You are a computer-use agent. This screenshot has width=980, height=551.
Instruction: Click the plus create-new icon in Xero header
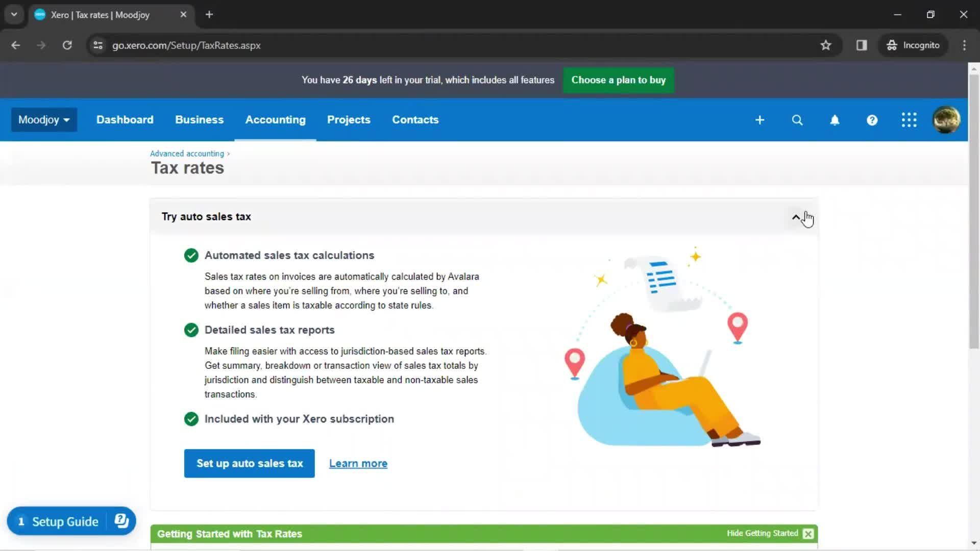(759, 120)
